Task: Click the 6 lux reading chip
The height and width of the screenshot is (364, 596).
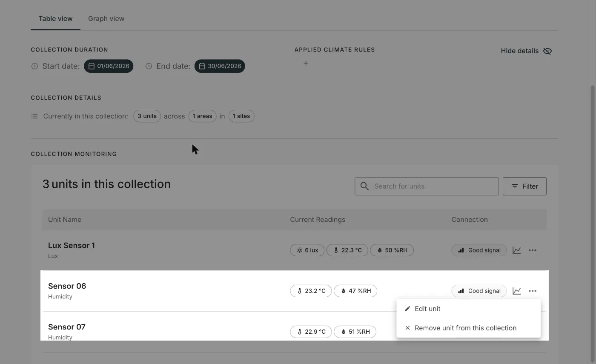Action: click(307, 250)
